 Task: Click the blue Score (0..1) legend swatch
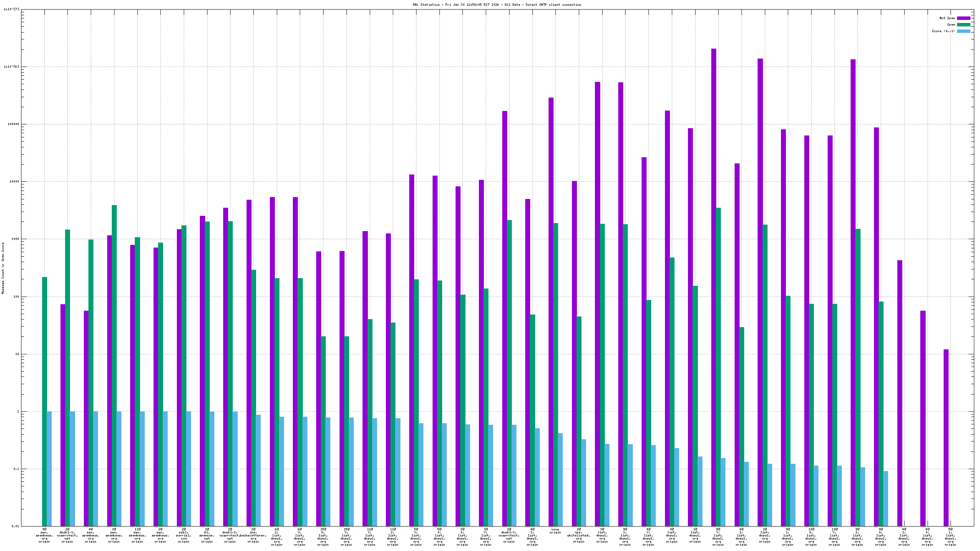click(963, 31)
